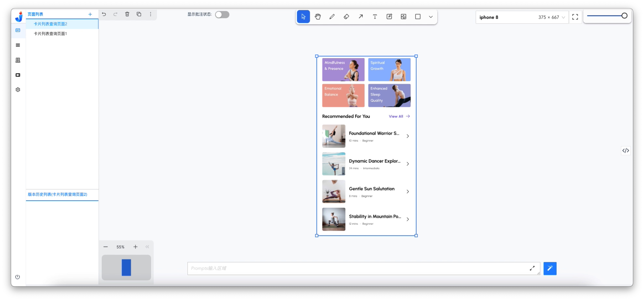Select page 卡片列表查询页面1
The image size is (644, 300).
(x=50, y=34)
